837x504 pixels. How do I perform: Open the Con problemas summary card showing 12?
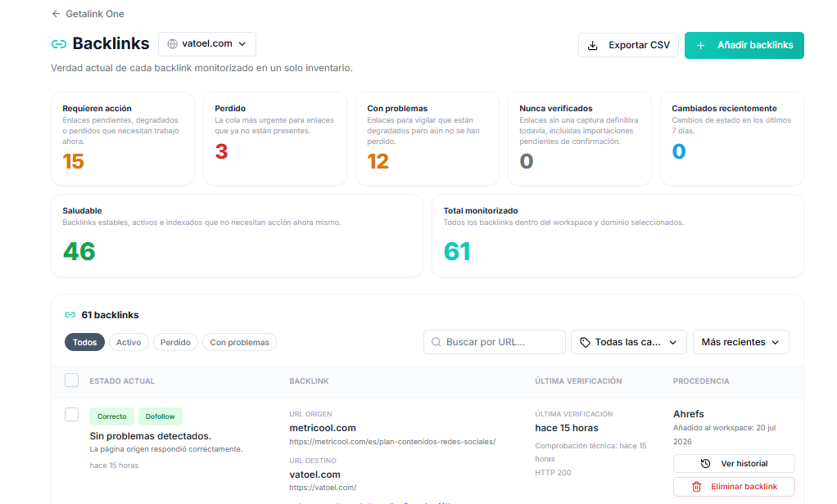click(428, 138)
